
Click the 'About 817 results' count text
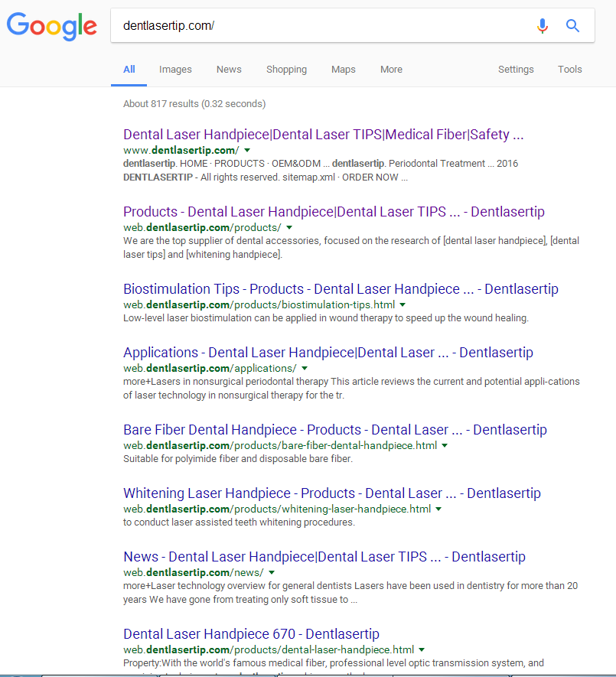tap(194, 104)
